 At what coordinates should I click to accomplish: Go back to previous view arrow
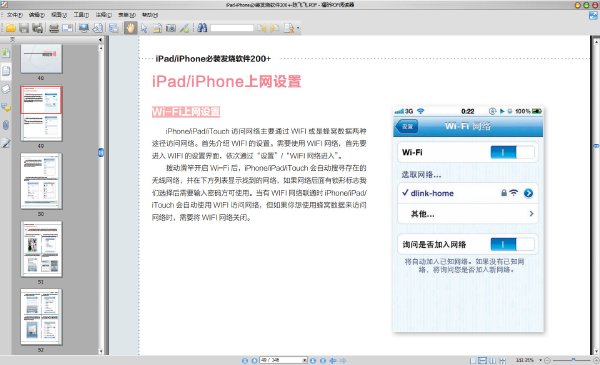point(333,360)
